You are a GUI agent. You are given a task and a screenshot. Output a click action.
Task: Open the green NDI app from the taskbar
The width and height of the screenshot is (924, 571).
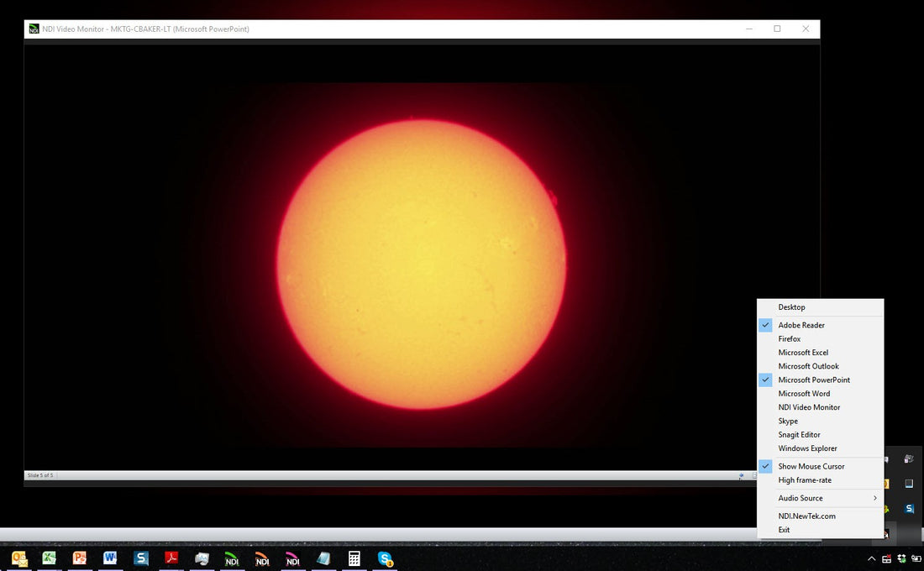(232, 558)
